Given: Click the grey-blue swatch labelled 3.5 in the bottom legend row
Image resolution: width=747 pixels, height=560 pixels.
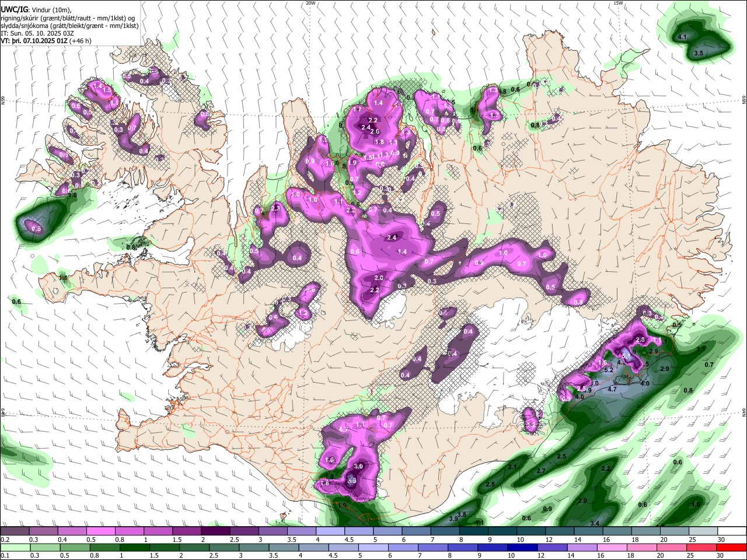Looking at the screenshot, I should click(284, 548).
